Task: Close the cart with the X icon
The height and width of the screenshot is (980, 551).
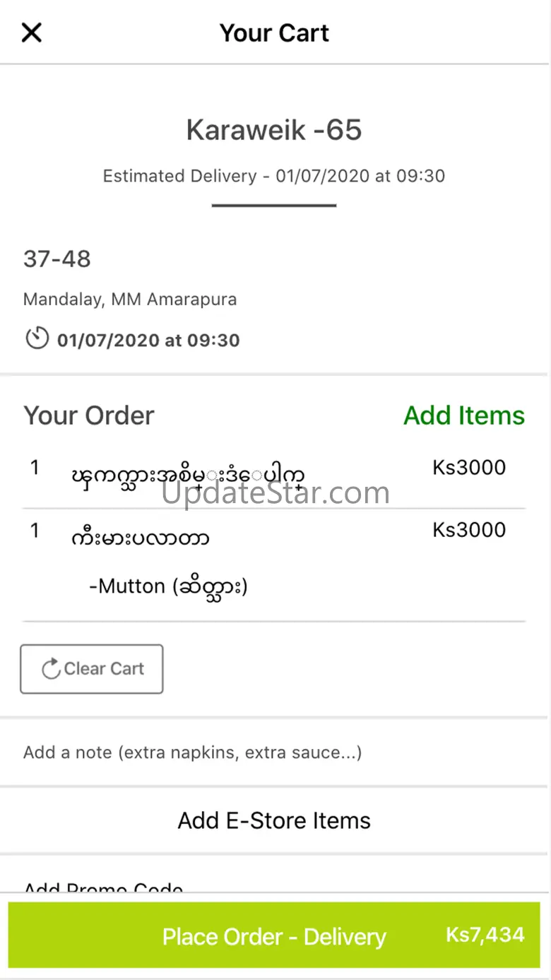Action: point(32,33)
